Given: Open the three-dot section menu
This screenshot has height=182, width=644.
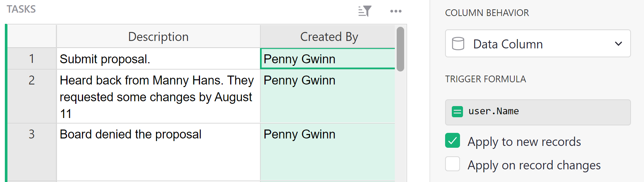Looking at the screenshot, I should point(396,11).
